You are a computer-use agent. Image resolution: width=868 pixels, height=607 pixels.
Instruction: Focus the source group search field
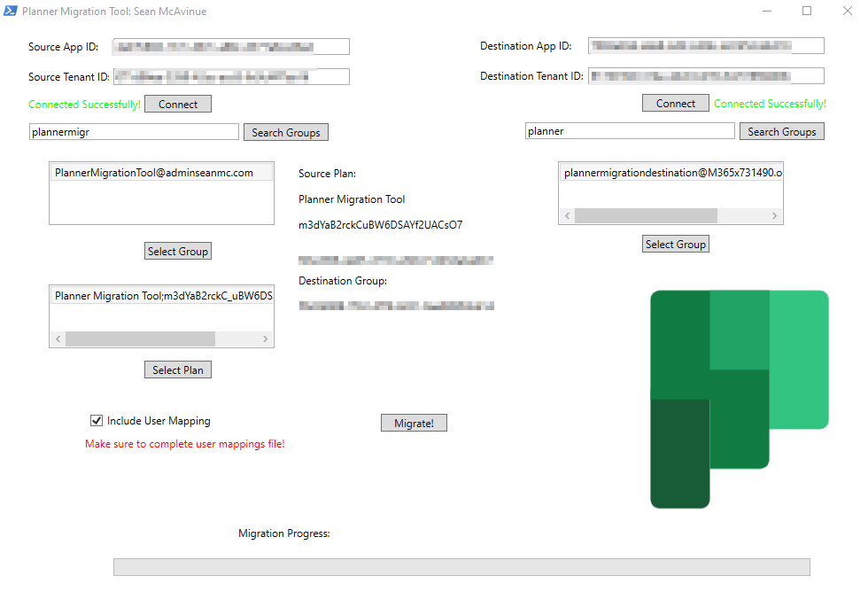[134, 132]
